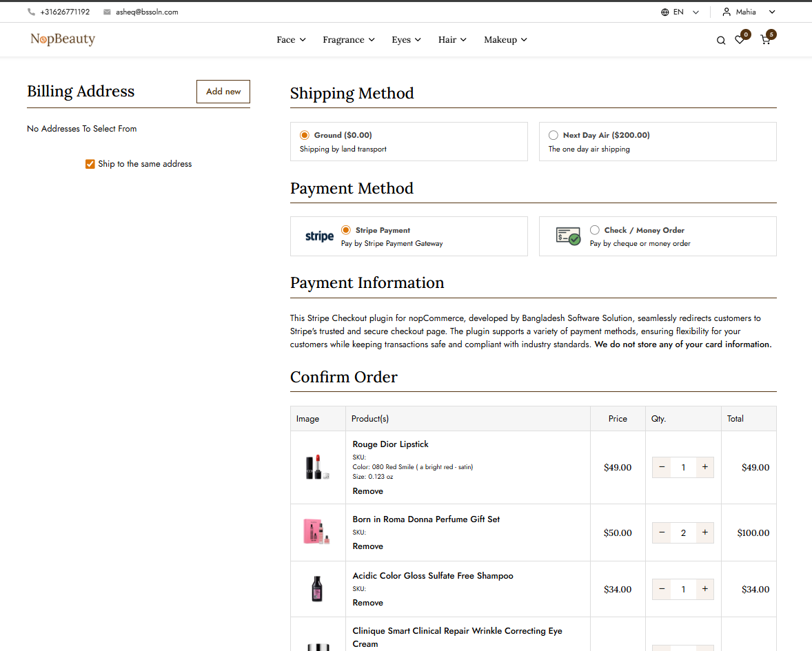Expand the Face menu

(x=291, y=40)
